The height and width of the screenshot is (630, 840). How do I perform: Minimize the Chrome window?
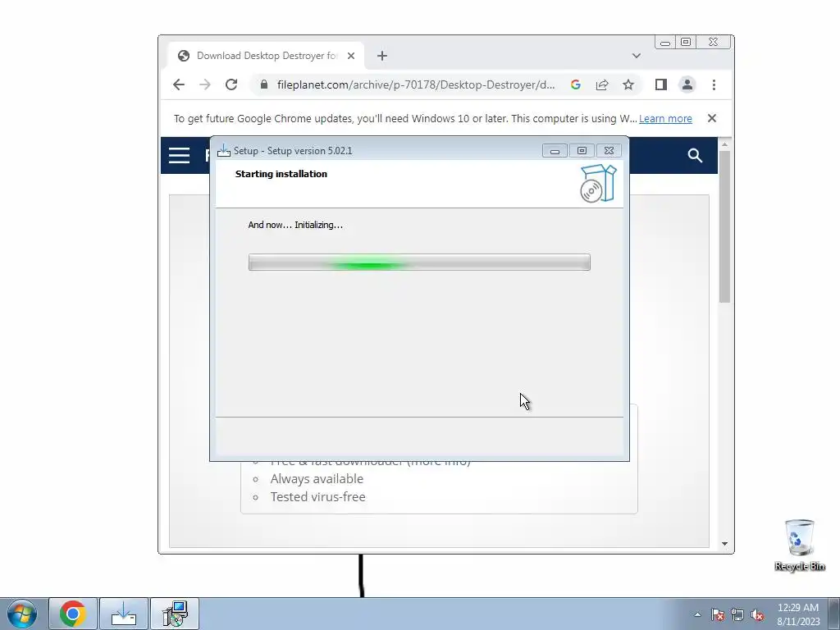664,43
